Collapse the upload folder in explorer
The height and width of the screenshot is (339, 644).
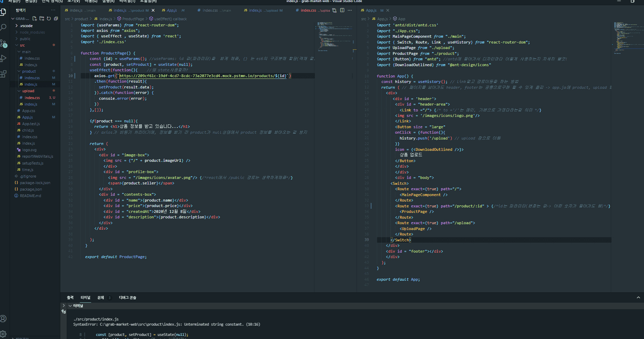[x=28, y=91]
